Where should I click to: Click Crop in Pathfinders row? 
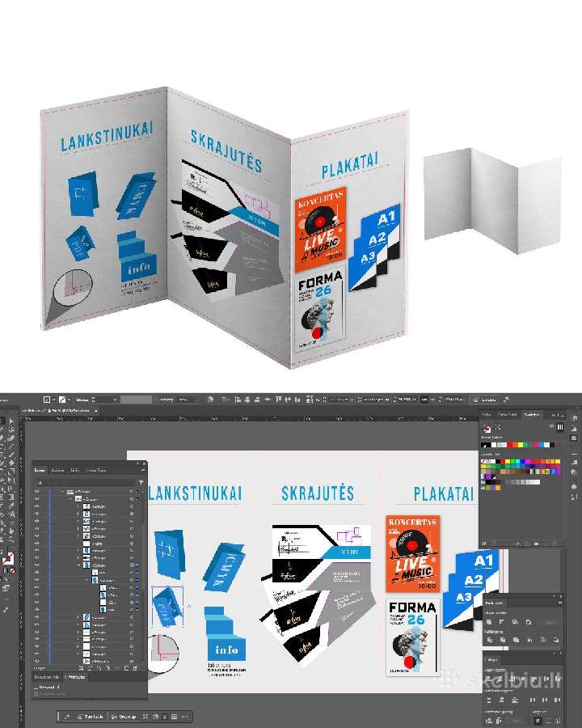(529, 640)
